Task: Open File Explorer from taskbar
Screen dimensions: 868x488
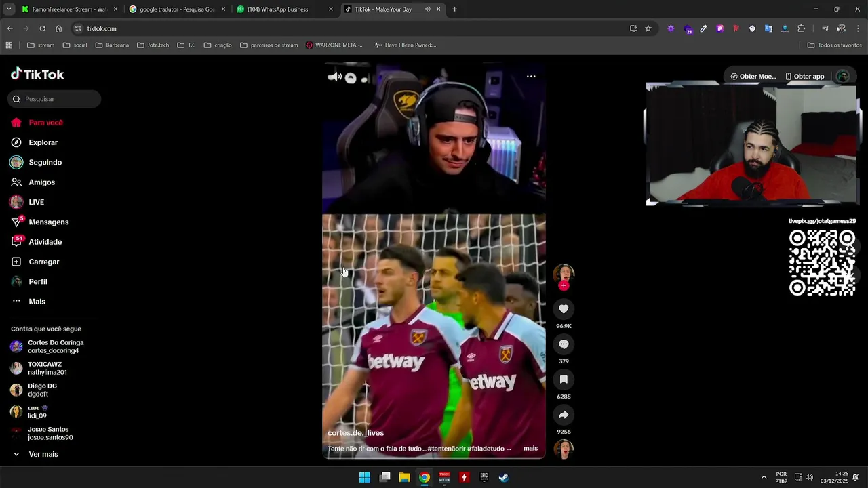Action: (x=404, y=477)
